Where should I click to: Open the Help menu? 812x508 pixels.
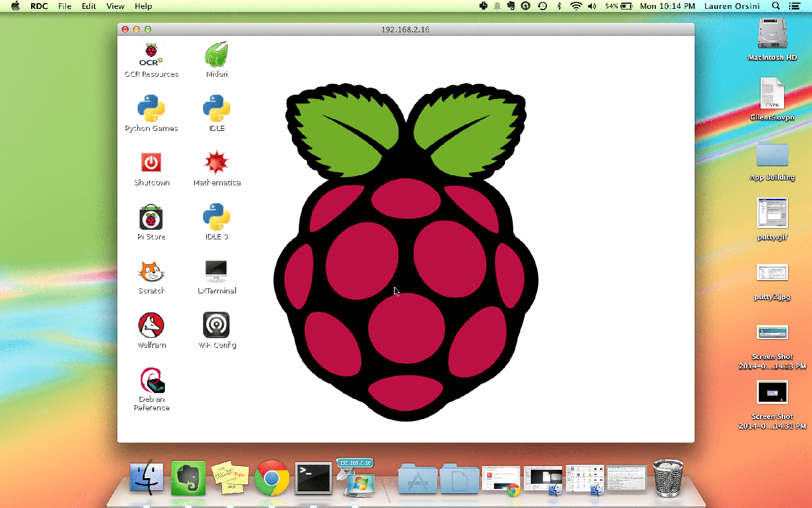[x=143, y=6]
